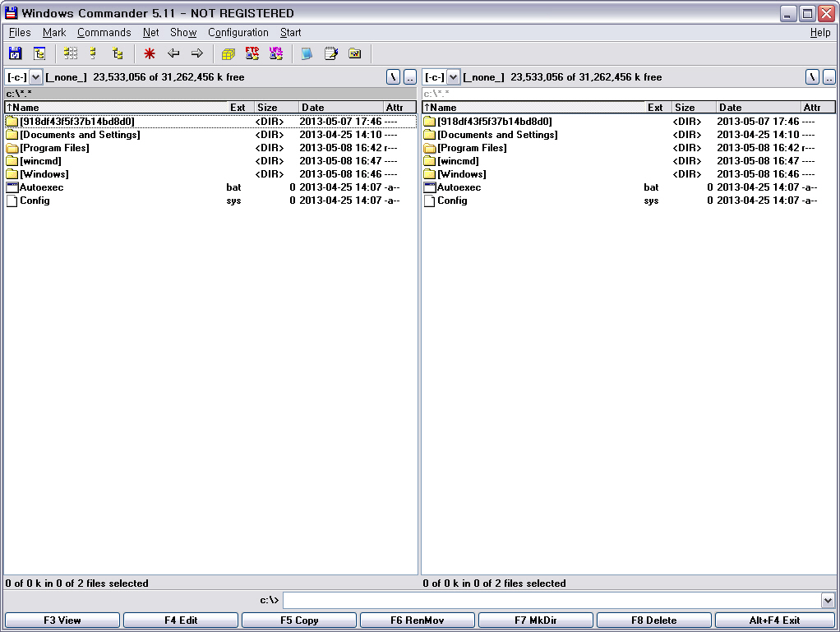The width and height of the screenshot is (840, 632).
Task: Go back with the left arrow icon
Action: (173, 53)
